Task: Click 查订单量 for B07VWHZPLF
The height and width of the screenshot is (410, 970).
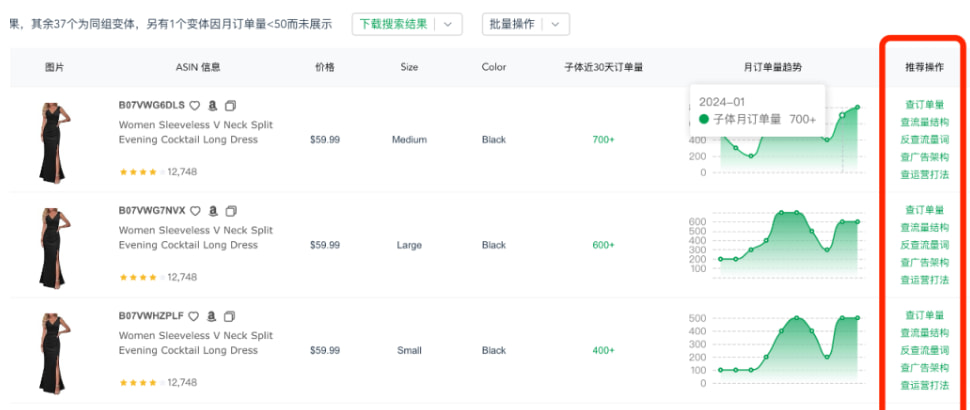Action: coord(924,315)
